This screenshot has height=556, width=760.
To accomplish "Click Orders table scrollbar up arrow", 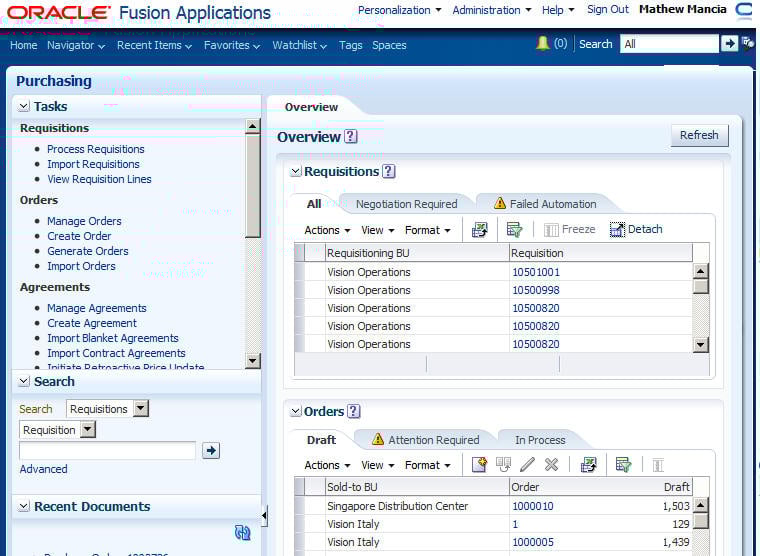I will tap(700, 505).
